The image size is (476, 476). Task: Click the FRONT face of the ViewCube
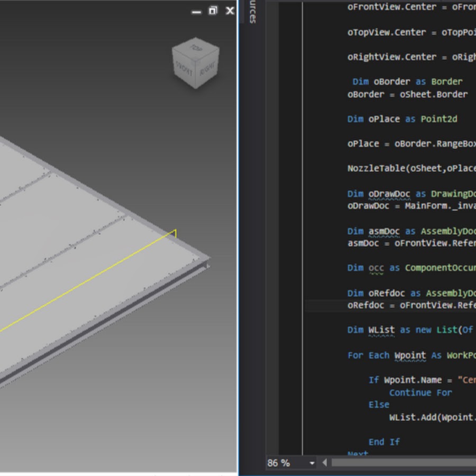point(184,69)
